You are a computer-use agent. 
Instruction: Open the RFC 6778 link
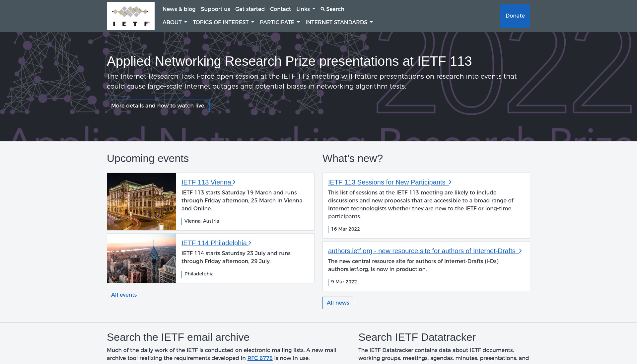click(260, 358)
